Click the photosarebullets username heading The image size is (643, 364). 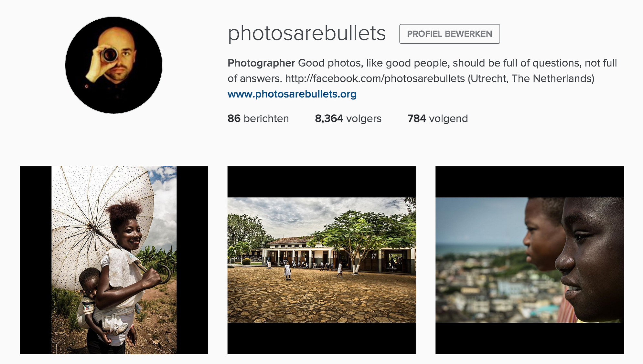[x=306, y=34]
